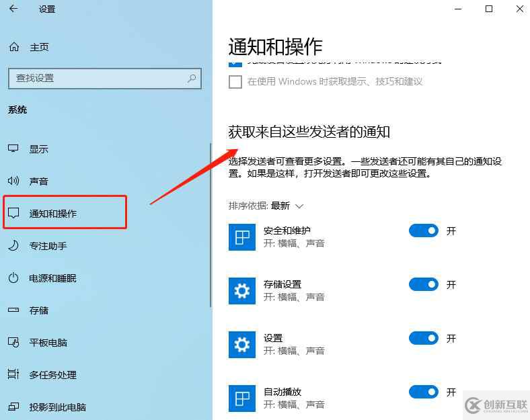Click the search magnifier icon
The width and height of the screenshot is (530, 420).
192,79
